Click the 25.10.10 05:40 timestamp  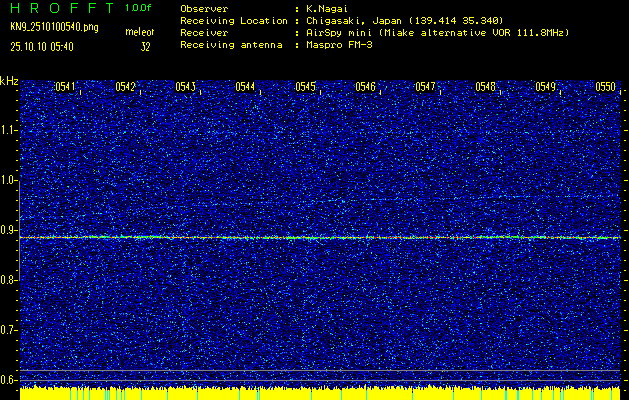click(x=41, y=46)
